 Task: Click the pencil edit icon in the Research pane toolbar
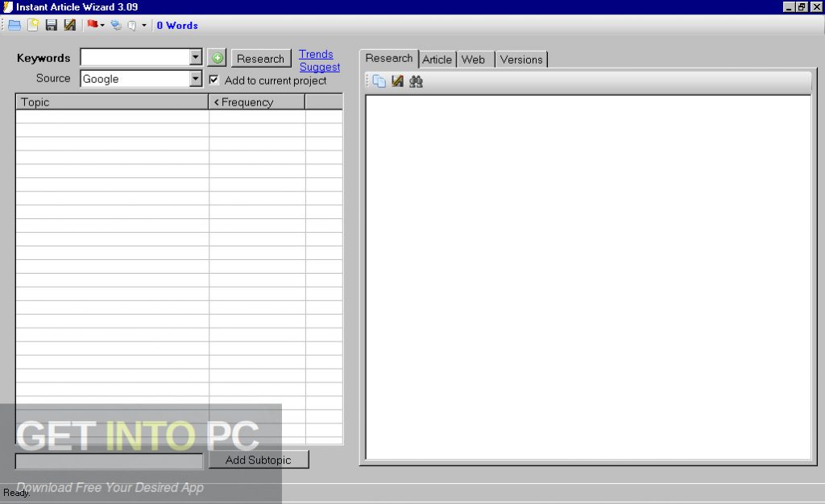[x=397, y=81]
